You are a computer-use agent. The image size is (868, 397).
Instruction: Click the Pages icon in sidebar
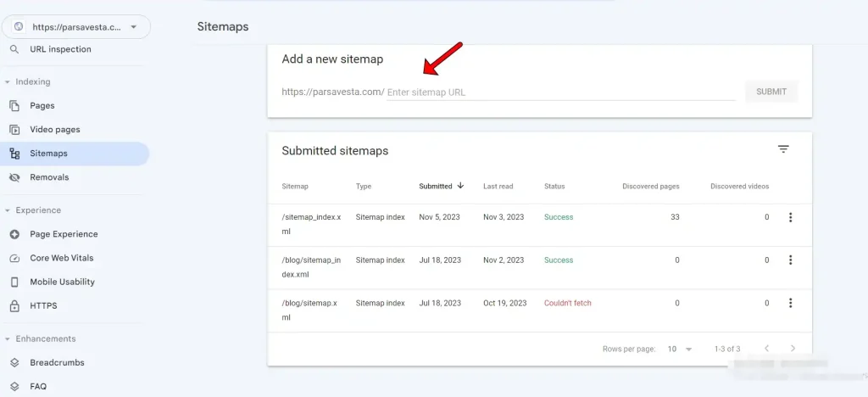click(15, 106)
